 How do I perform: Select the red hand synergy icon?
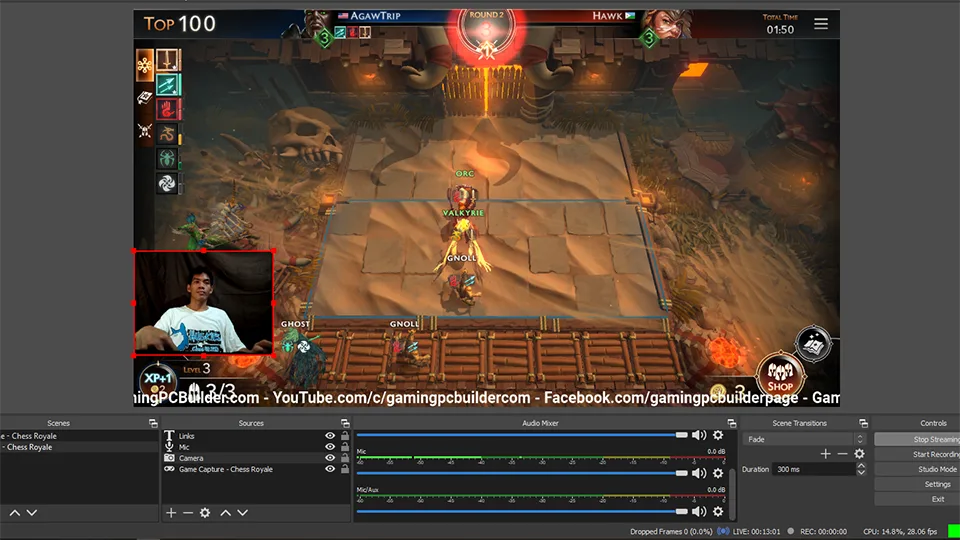point(167,109)
